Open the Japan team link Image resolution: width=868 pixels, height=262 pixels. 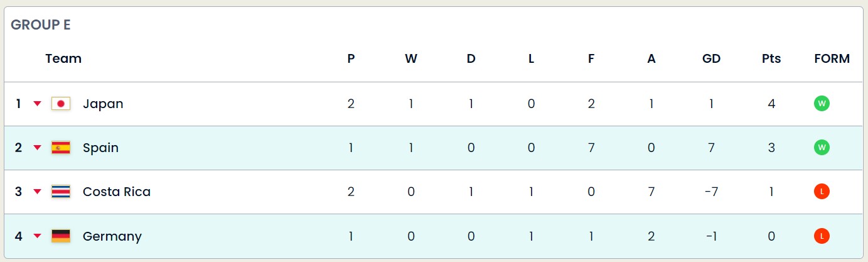tap(103, 104)
